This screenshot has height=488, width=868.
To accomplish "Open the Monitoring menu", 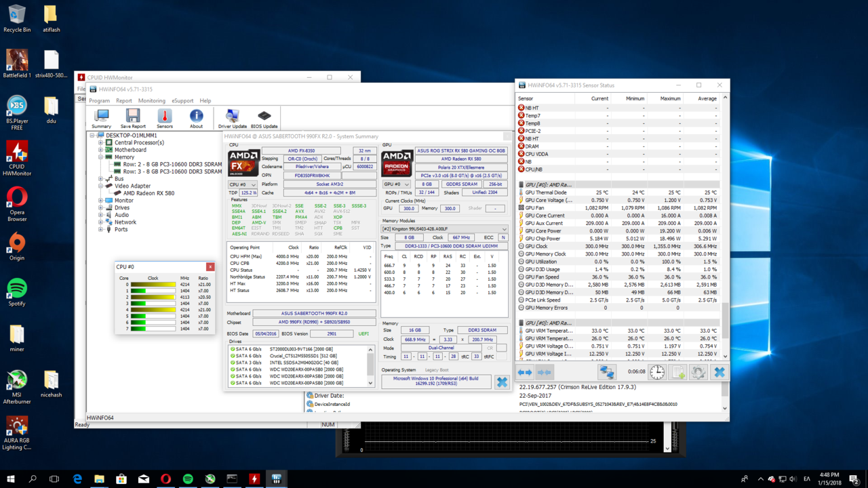I will [x=152, y=100].
